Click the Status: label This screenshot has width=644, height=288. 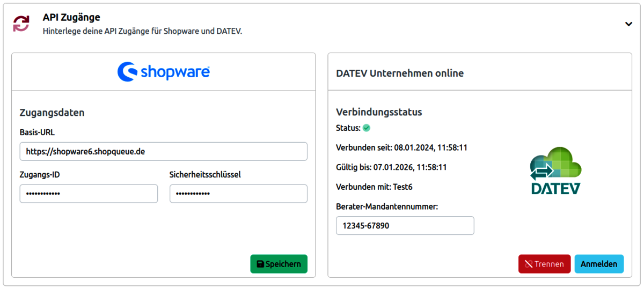(348, 128)
